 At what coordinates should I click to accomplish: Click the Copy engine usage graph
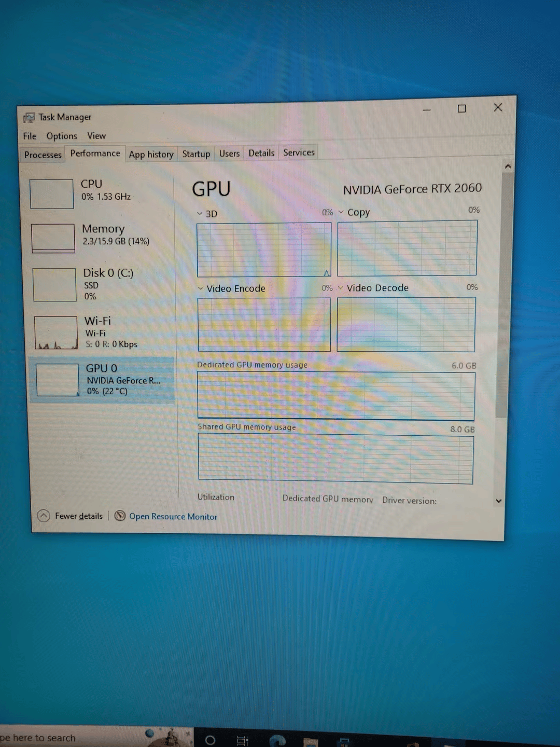tap(408, 248)
